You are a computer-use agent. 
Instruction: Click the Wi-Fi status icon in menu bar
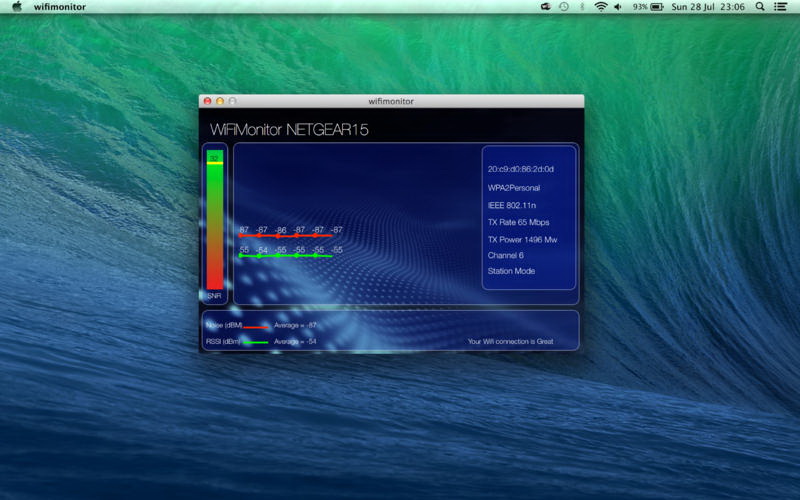pos(601,7)
